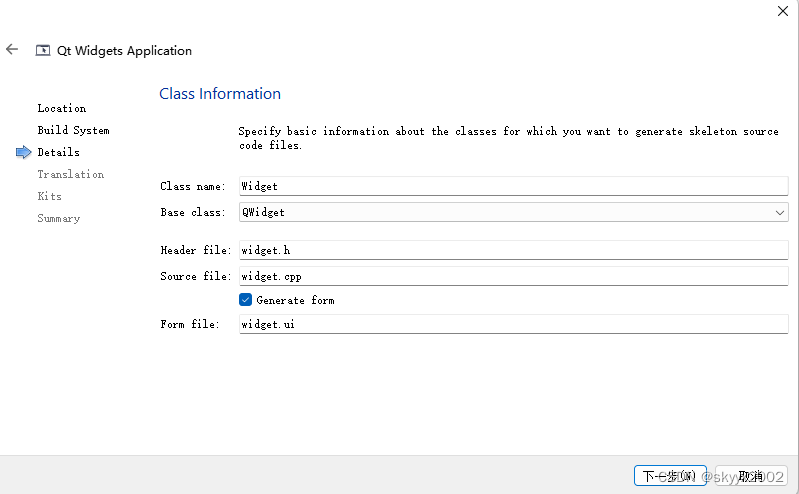Click the skeleton source code description text
The height and width of the screenshot is (494, 799).
click(x=509, y=138)
